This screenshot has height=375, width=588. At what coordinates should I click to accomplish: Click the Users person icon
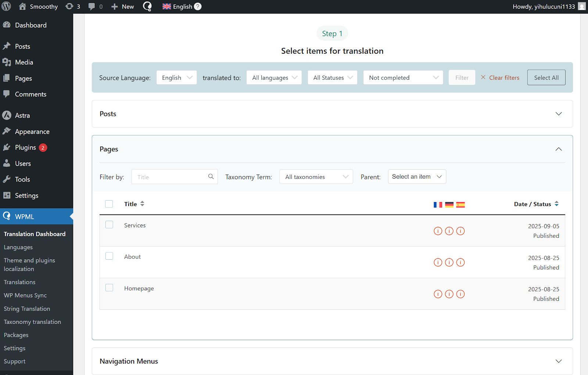tap(7, 163)
